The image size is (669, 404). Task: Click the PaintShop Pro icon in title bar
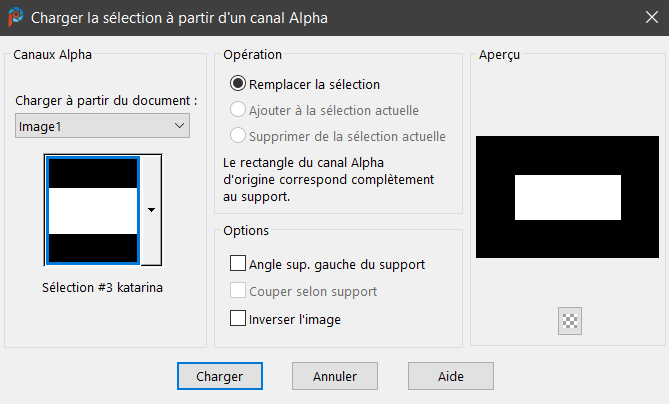coord(15,17)
